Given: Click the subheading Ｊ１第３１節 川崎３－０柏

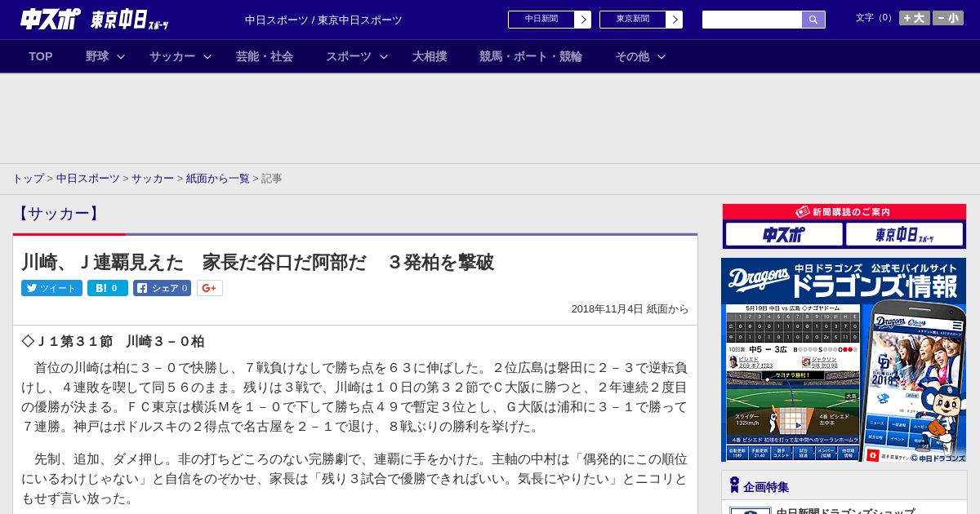Looking at the screenshot, I should pos(113,341).
